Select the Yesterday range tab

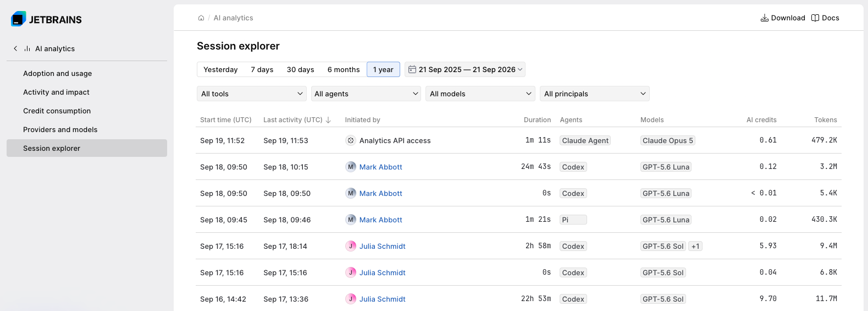220,69
